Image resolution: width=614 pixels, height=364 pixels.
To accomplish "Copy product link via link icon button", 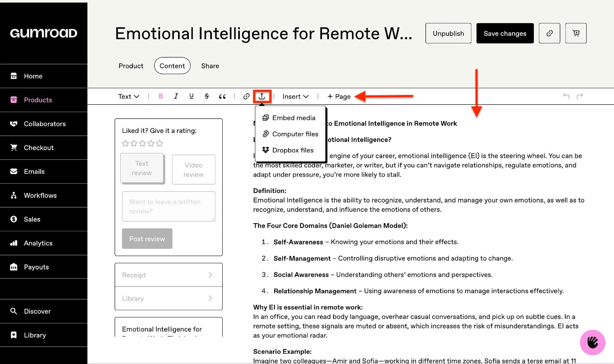I will (x=550, y=33).
